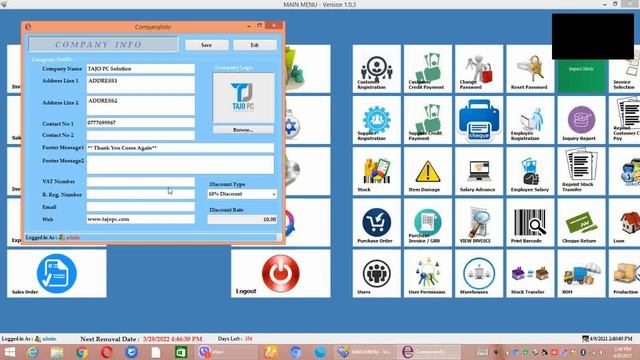The height and width of the screenshot is (360, 640).
Task: Click the empty Email field
Action: click(140, 207)
